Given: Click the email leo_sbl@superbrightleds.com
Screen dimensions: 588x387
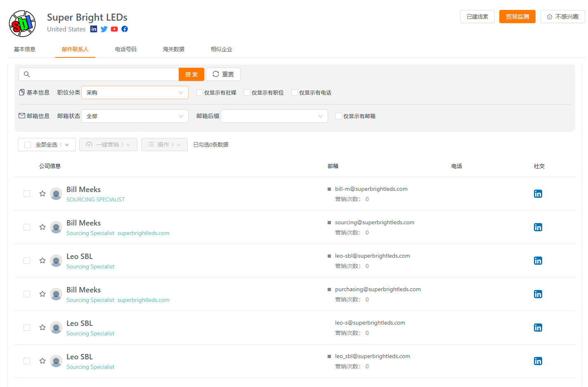Looking at the screenshot, I should (x=373, y=356).
